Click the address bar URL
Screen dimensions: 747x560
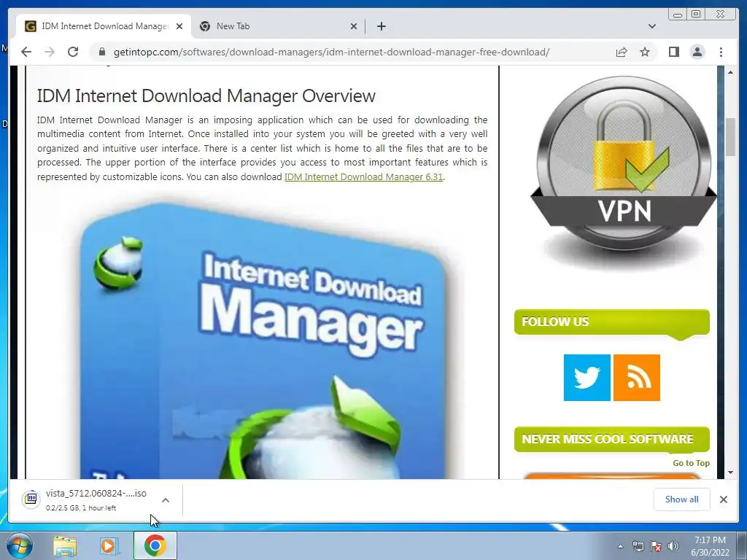331,52
